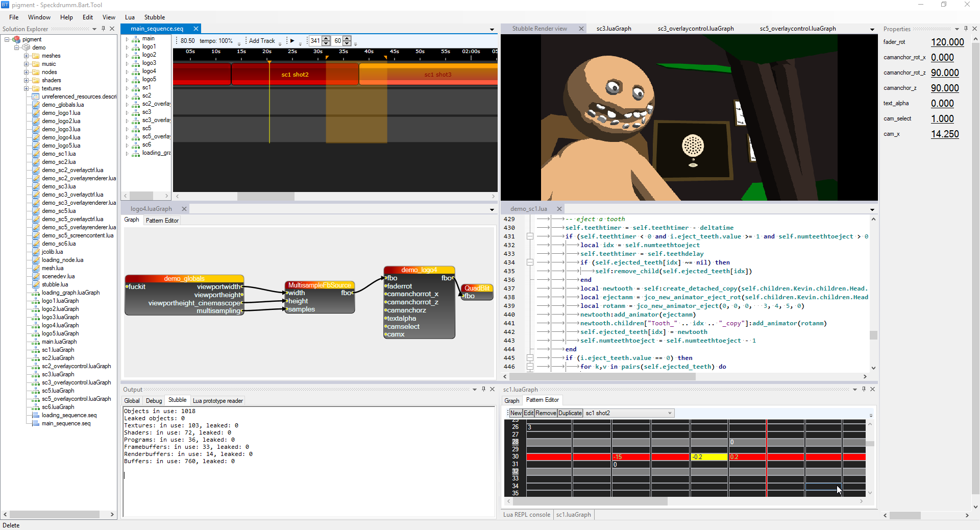Open Properties panel window position dropdown

point(957,29)
